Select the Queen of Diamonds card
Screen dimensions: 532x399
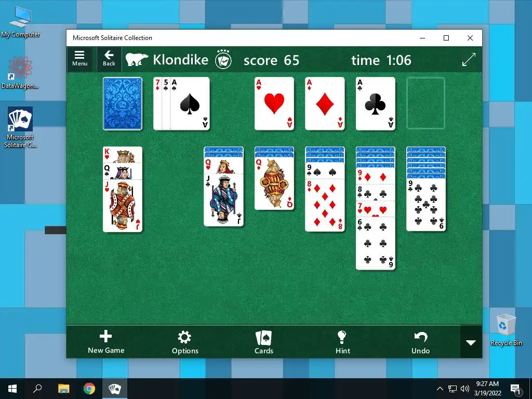tap(274, 183)
